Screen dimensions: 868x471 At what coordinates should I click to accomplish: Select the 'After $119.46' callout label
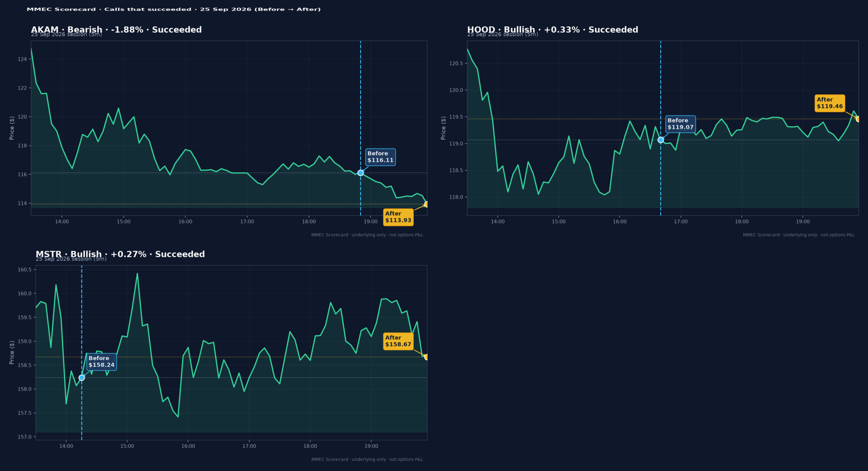click(829, 103)
